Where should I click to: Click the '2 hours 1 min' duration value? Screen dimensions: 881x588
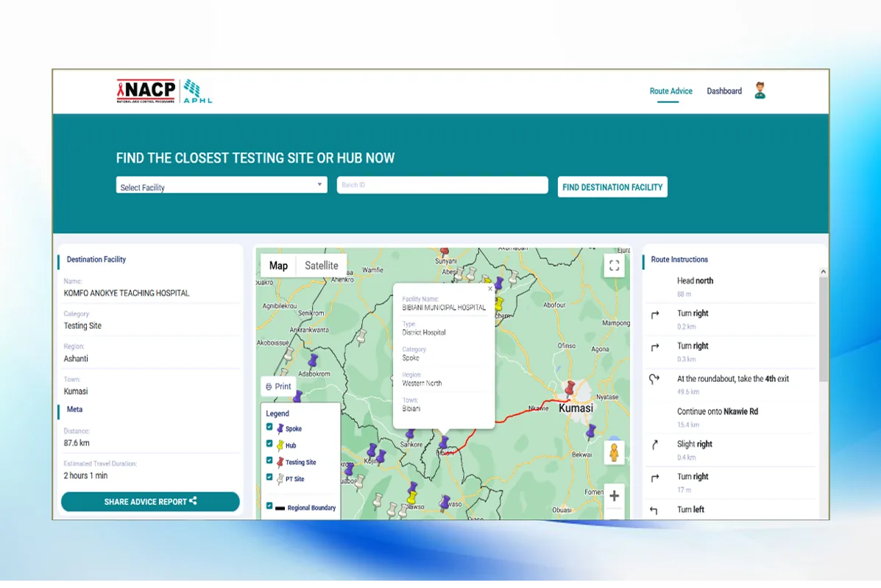(x=85, y=475)
